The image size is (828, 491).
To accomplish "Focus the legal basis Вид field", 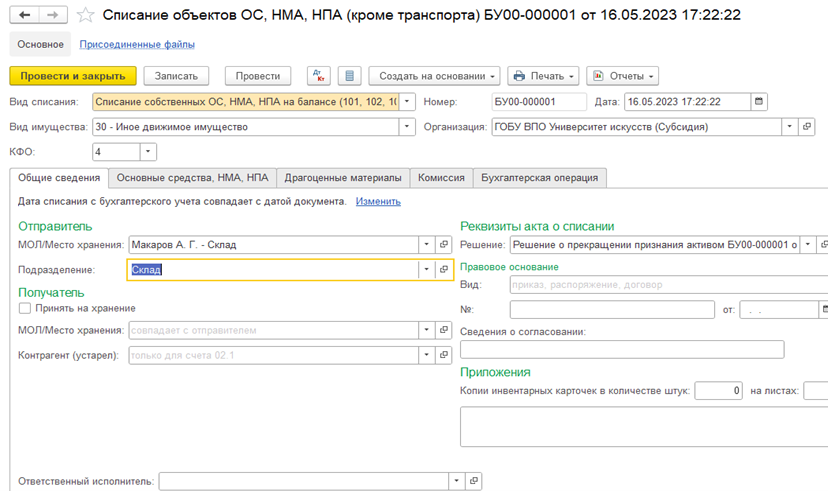I will (x=669, y=285).
